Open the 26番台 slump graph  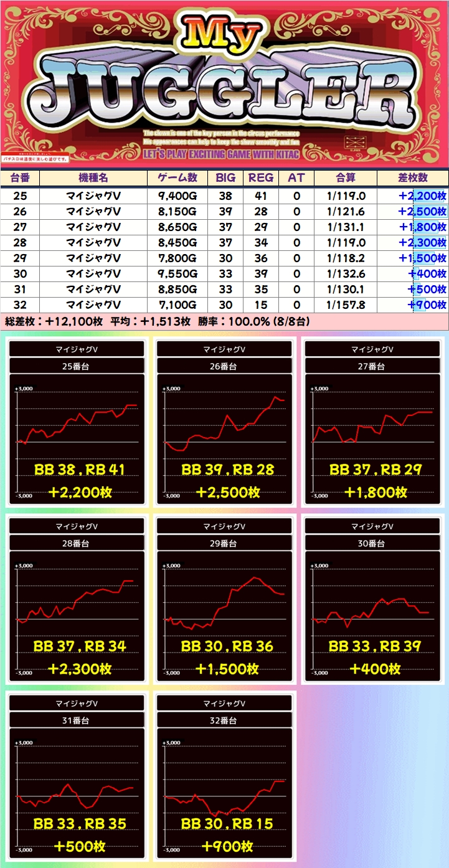point(224,422)
